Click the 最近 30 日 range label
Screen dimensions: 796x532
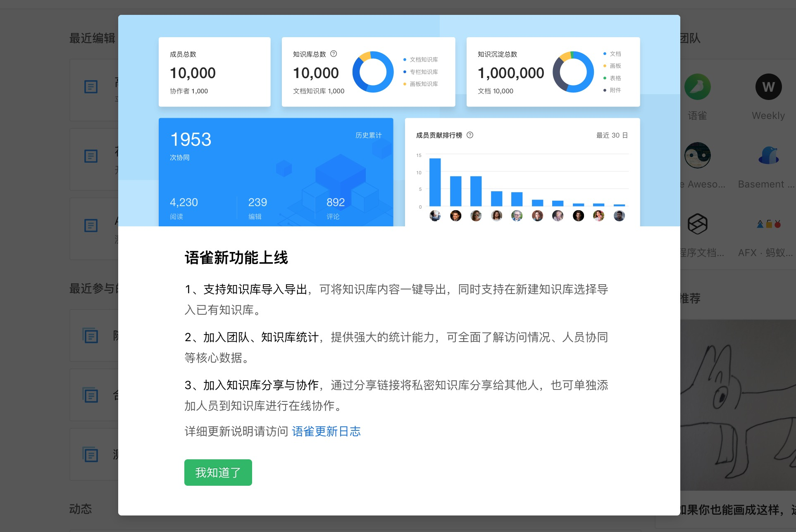pyautogui.click(x=612, y=135)
